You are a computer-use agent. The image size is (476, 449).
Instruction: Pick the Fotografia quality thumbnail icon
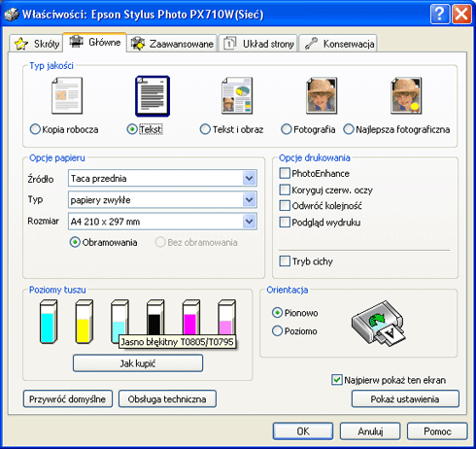click(322, 96)
